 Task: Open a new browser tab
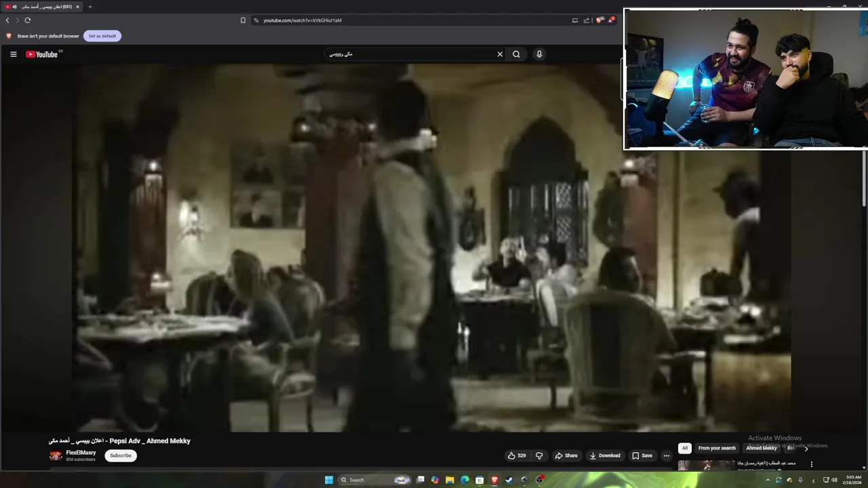[x=90, y=7]
